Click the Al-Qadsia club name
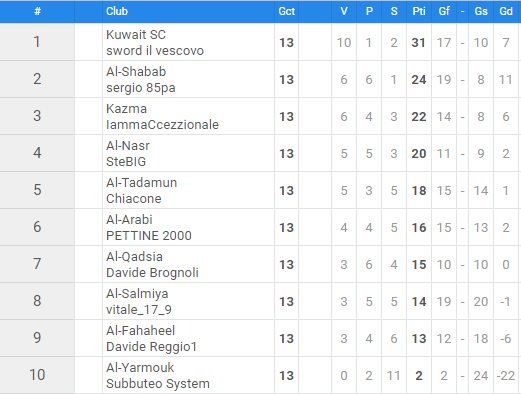 134,257
